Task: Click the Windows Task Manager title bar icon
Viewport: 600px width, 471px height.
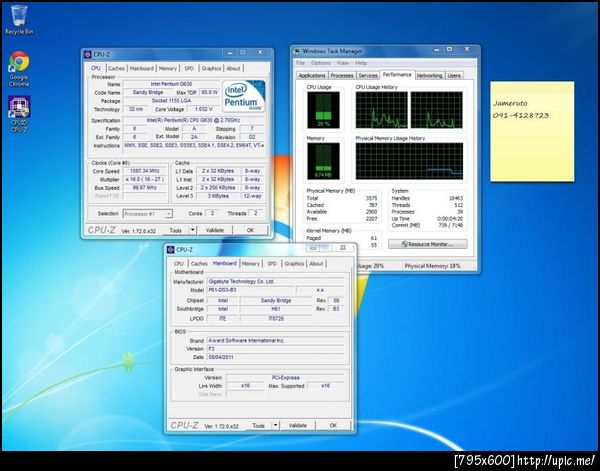Action: pyautogui.click(x=297, y=51)
